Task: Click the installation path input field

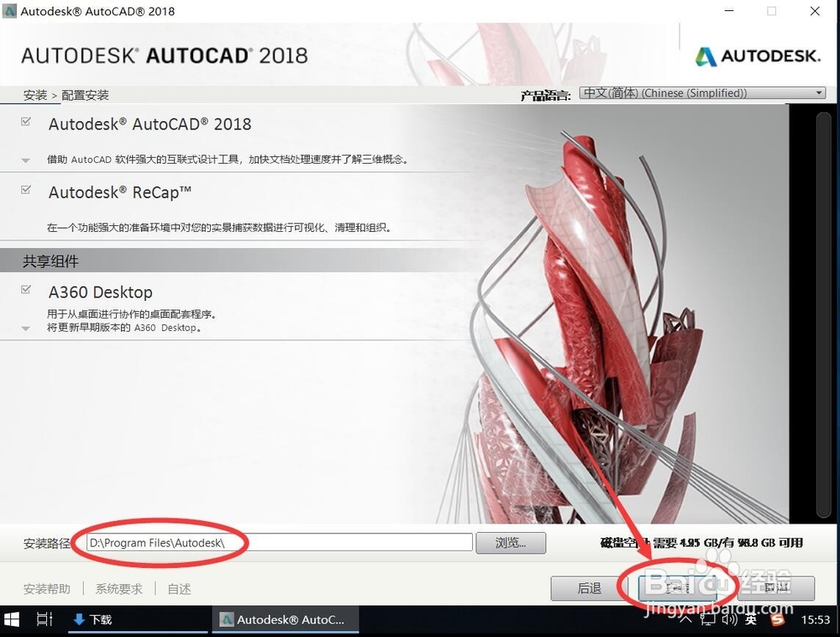Action: tap(277, 542)
